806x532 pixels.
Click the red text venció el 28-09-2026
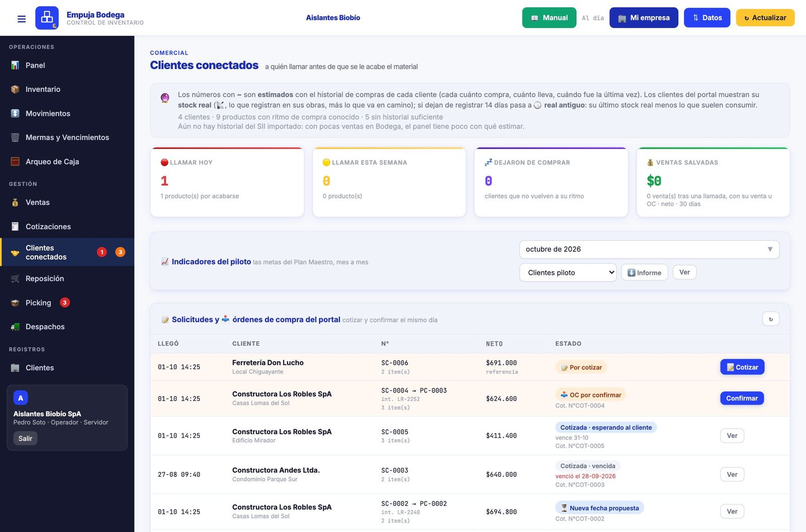pyautogui.click(x=585, y=476)
